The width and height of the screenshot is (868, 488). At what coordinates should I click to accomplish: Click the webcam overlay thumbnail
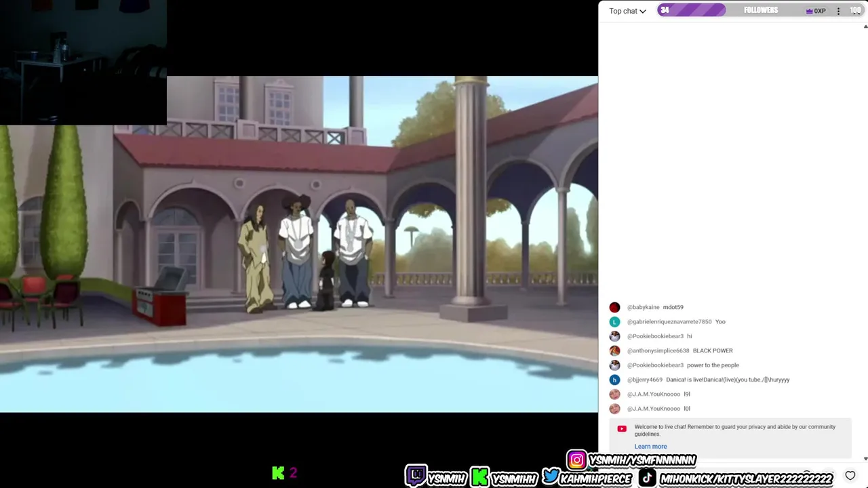(x=83, y=62)
